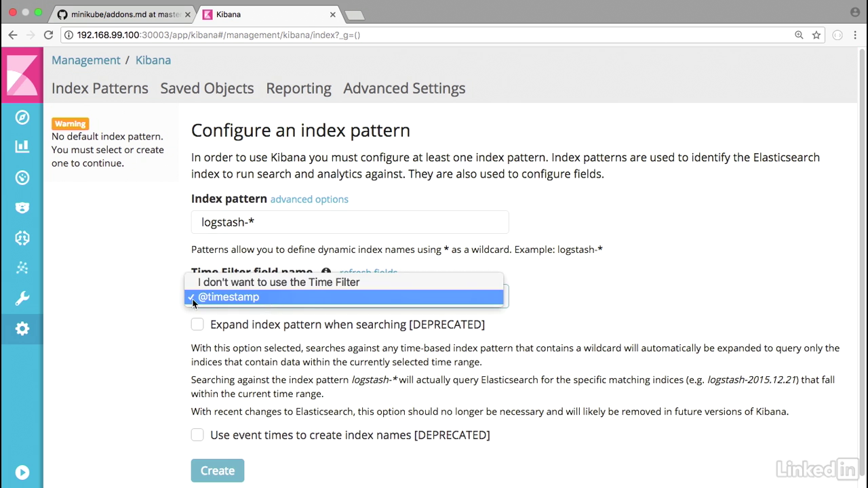Open Timelion mask icon in sidebar
The image size is (868, 488).
click(x=22, y=207)
